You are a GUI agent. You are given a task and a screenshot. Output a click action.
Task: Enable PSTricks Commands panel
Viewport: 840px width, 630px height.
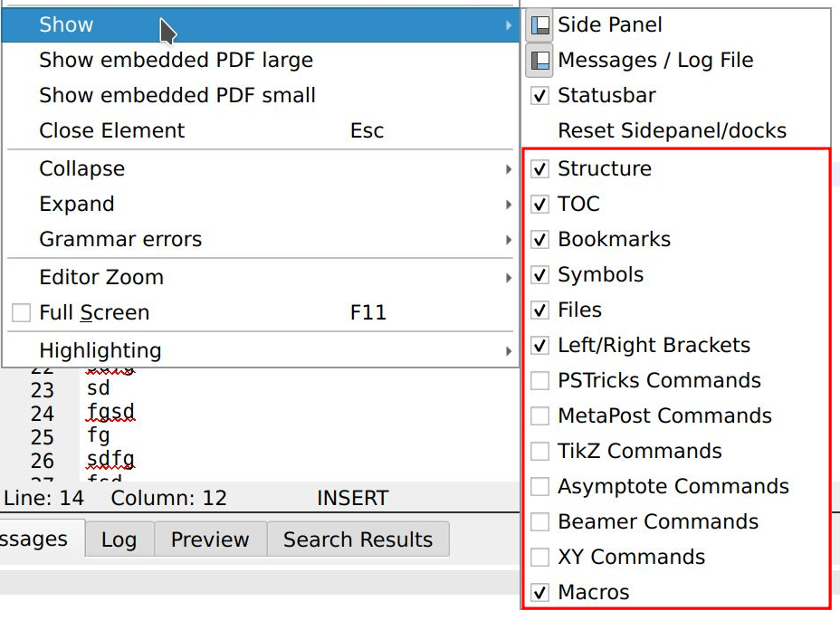coord(540,381)
